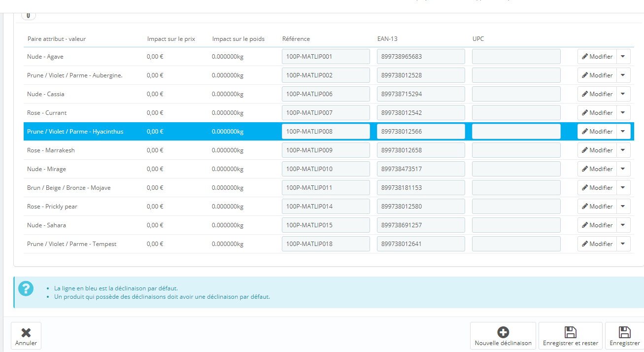The image size is (644, 352).
Task: Click the Annuler button
Action: click(26, 336)
